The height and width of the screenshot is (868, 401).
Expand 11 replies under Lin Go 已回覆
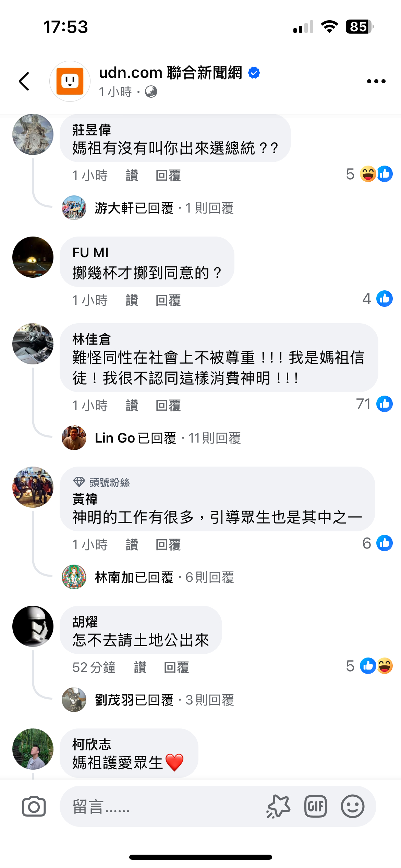[x=168, y=438]
